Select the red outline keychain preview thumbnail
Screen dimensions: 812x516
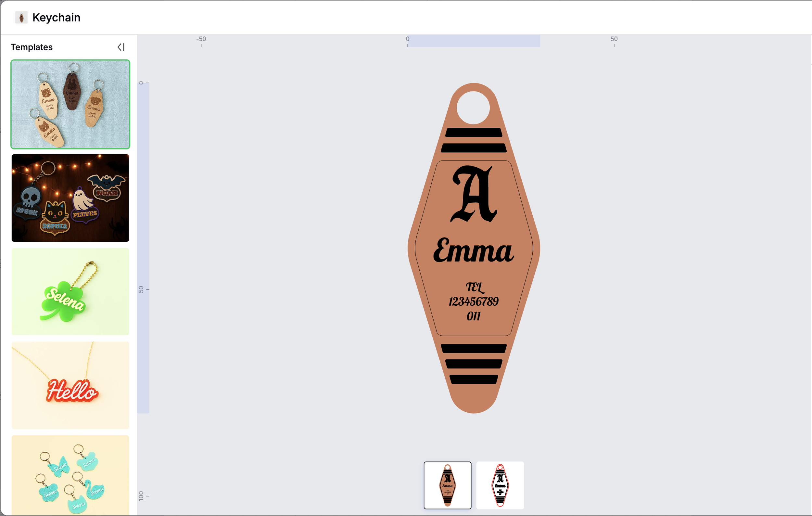pyautogui.click(x=500, y=485)
